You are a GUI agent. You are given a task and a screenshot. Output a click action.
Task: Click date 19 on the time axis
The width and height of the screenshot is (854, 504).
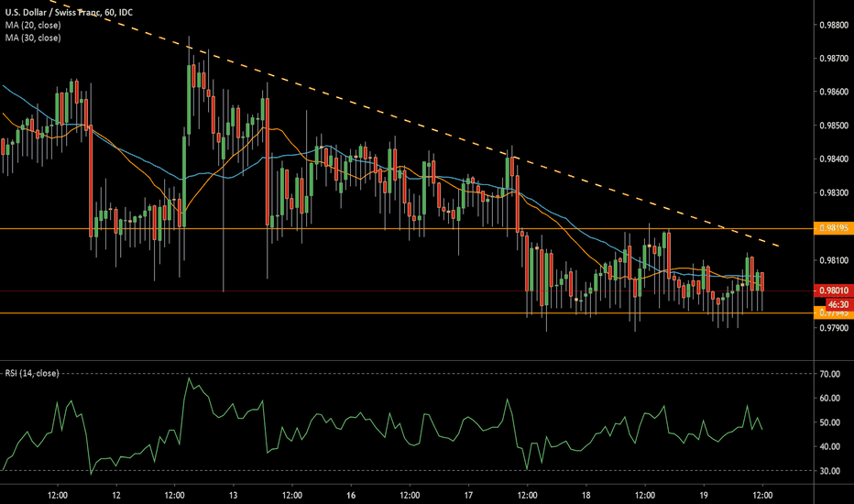[703, 493]
